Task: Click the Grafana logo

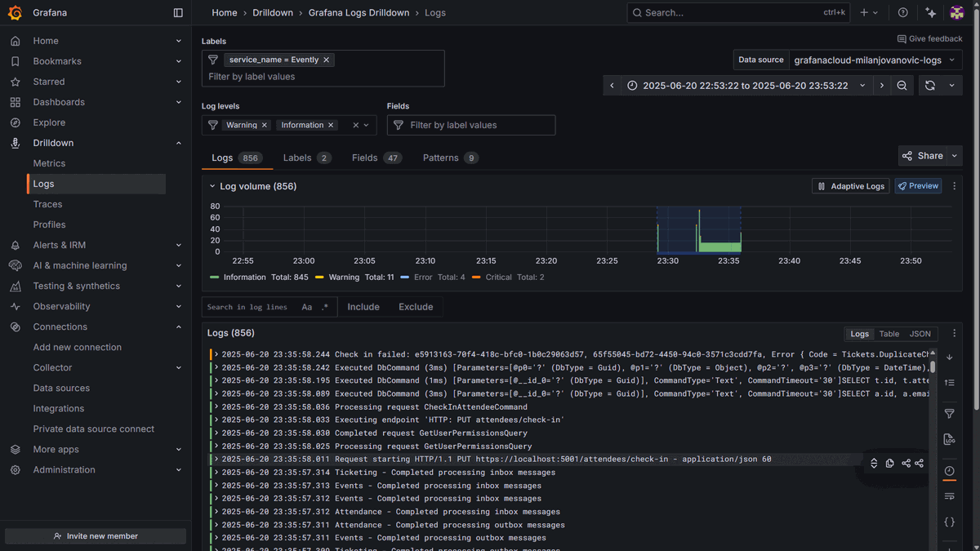Action: [x=15, y=13]
